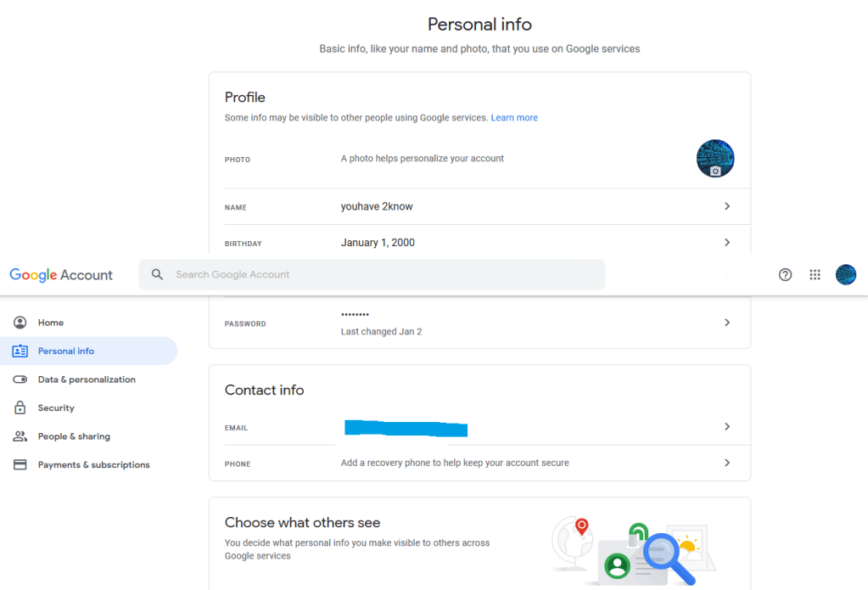Click the help question mark icon
This screenshot has width=868, height=590.
tap(785, 274)
